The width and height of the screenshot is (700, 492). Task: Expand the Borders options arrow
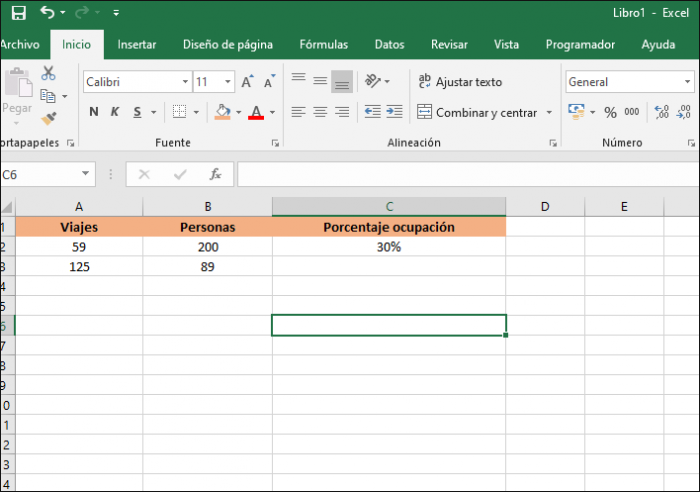point(196,112)
